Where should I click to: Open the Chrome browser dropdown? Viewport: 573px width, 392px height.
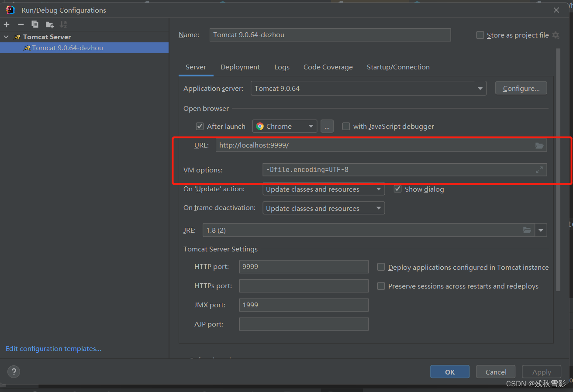pyautogui.click(x=285, y=126)
